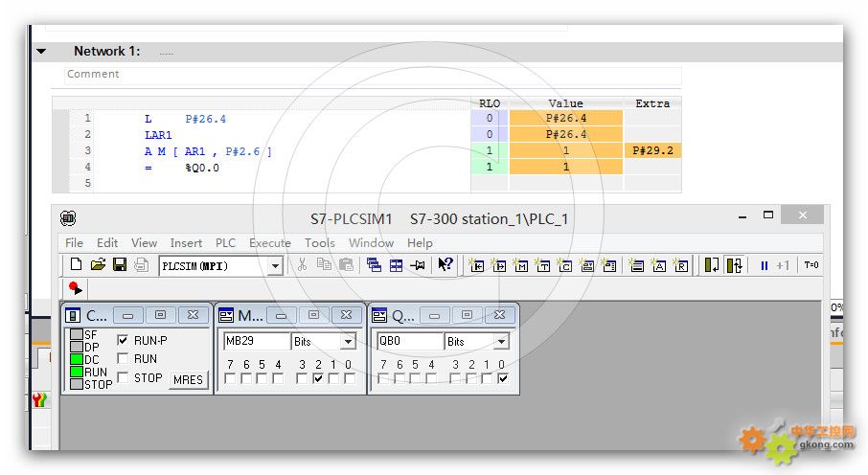Insert a Generic variable subwindow
The height and width of the screenshot is (475, 868).
586,265
